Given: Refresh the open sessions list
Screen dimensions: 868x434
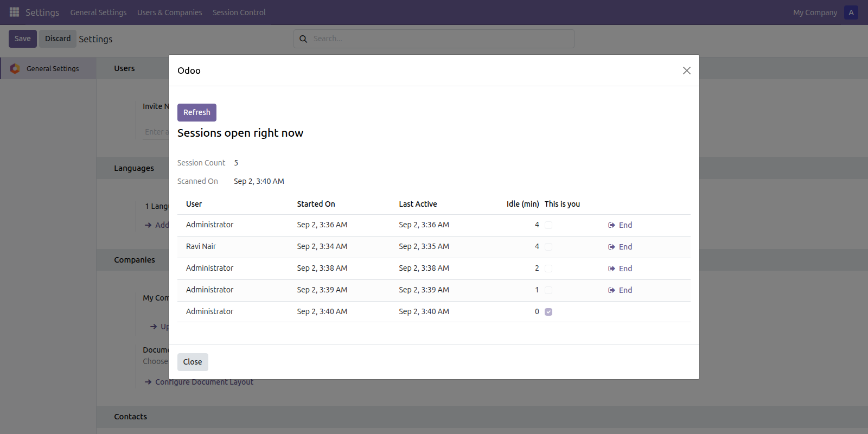Looking at the screenshot, I should [x=197, y=112].
